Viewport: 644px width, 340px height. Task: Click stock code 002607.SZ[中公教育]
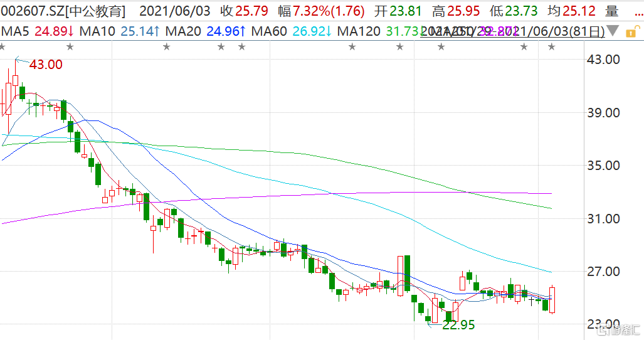pos(63,11)
